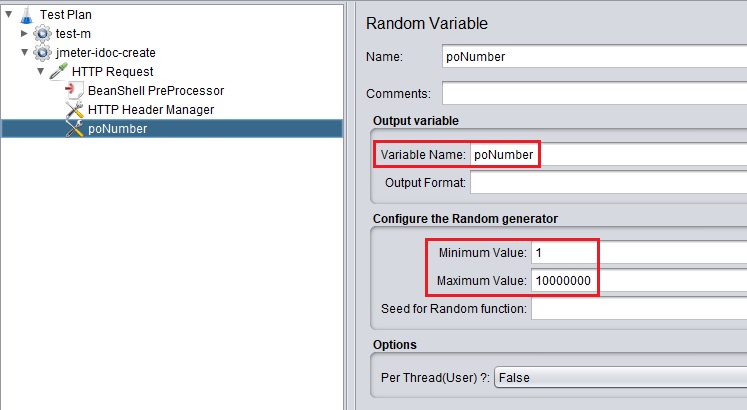Collapse the HTTP Request node
The width and height of the screenshot is (747, 410).
click(x=41, y=71)
